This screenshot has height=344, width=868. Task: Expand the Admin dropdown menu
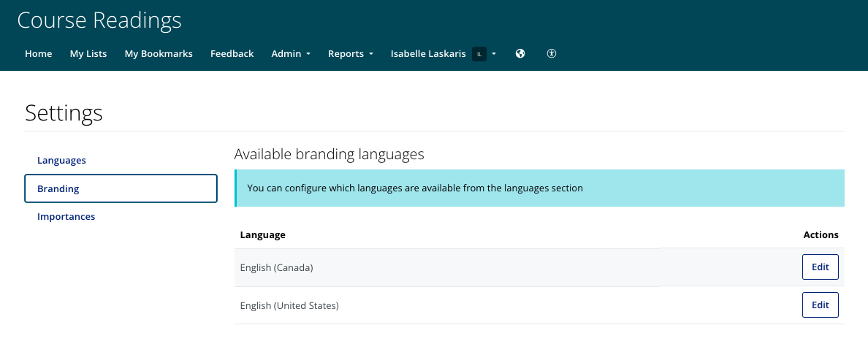tap(291, 53)
